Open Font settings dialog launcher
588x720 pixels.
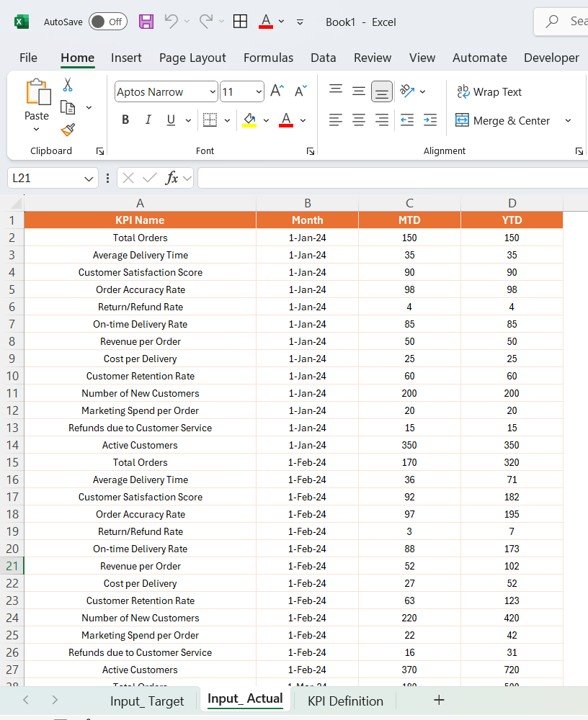[310, 151]
